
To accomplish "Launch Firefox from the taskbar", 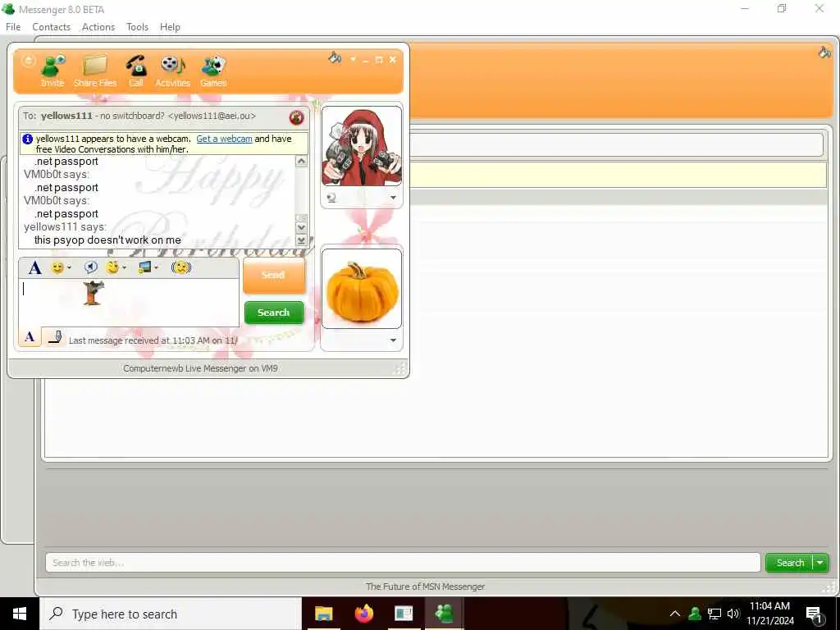I will [x=364, y=614].
